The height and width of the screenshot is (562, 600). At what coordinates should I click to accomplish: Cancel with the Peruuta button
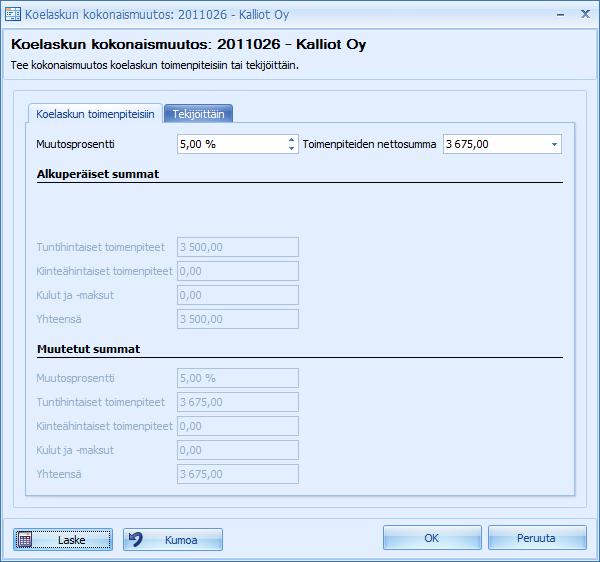(537, 538)
